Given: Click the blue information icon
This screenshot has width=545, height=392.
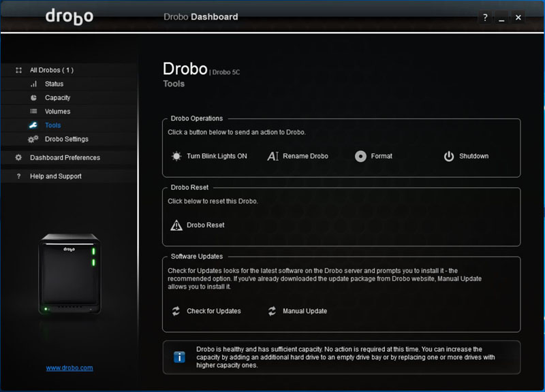Looking at the screenshot, I should click(x=179, y=357).
